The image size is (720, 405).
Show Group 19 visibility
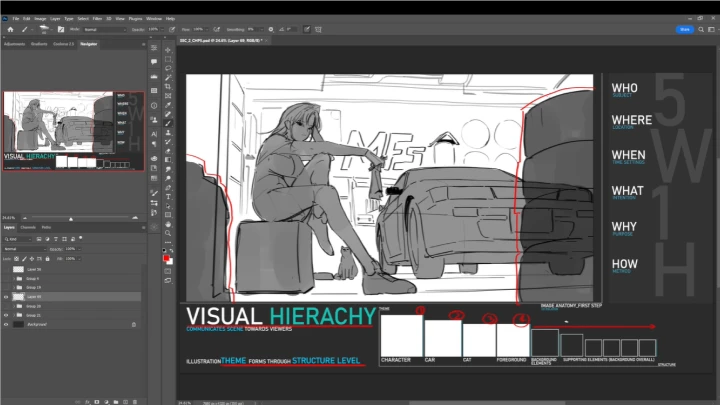[6, 287]
